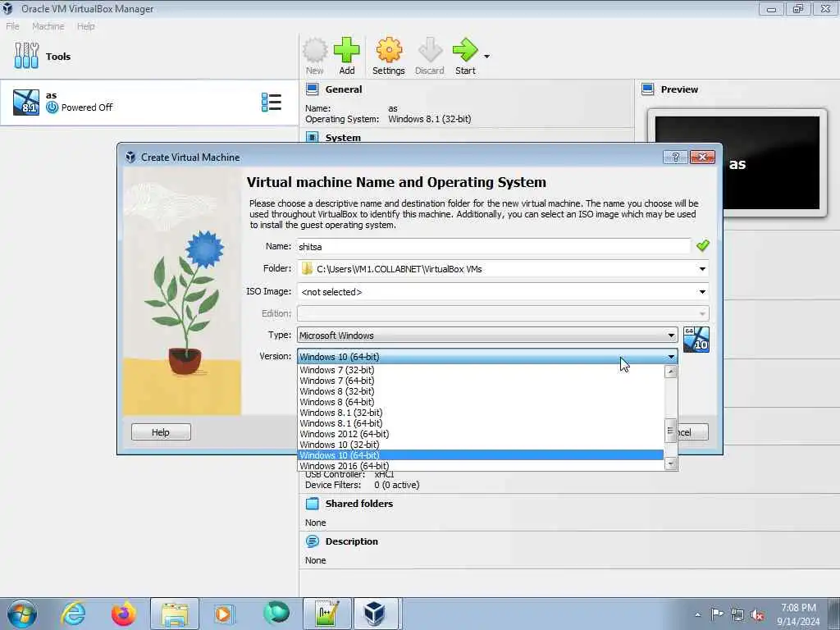
Task: Click the dialog help question mark button
Action: [x=675, y=157]
